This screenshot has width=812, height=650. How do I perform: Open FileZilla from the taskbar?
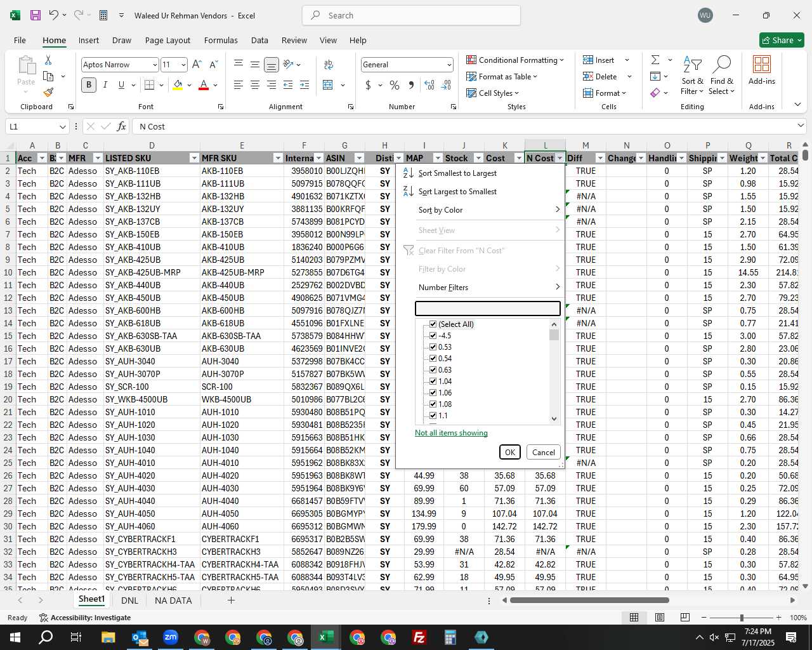[x=419, y=637]
